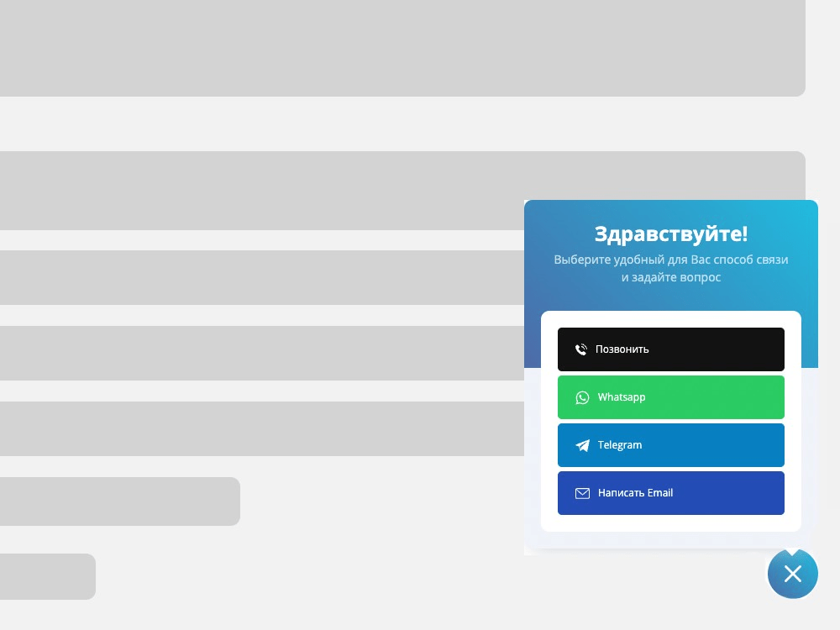Image resolution: width=840 pixels, height=630 pixels.
Task: Choose the Telegram contact button
Action: pos(670,445)
